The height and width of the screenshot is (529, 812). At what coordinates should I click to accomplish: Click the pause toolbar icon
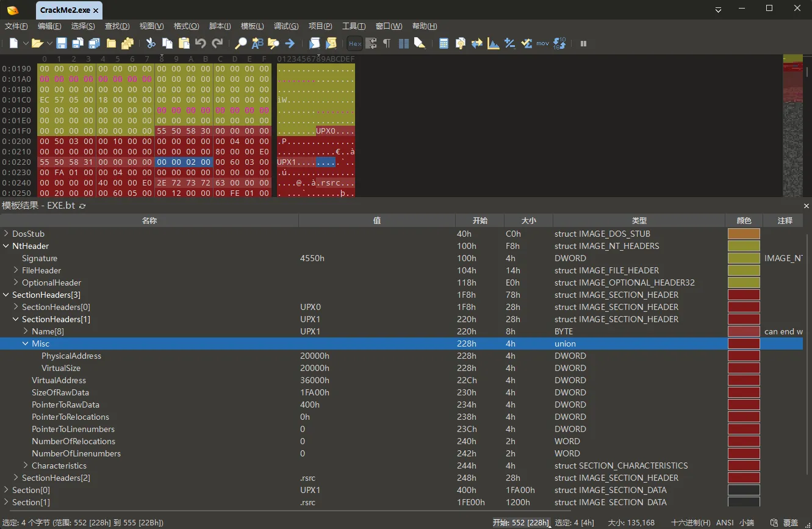click(583, 43)
